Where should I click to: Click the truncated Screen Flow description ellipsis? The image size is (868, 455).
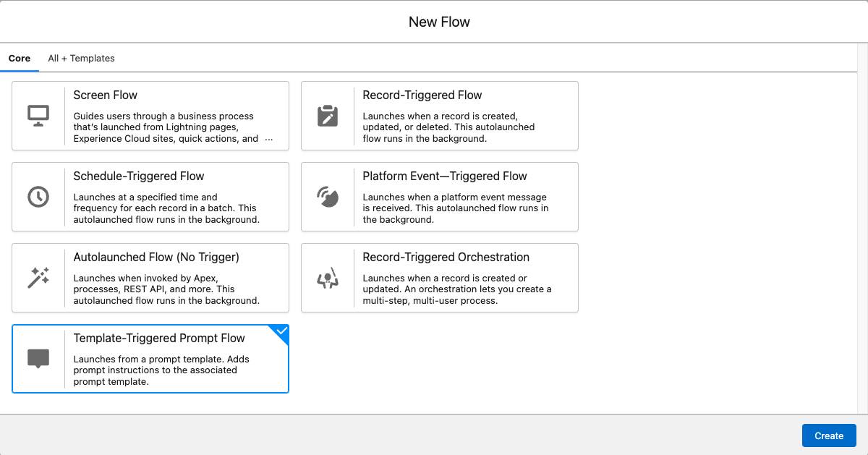tap(269, 139)
